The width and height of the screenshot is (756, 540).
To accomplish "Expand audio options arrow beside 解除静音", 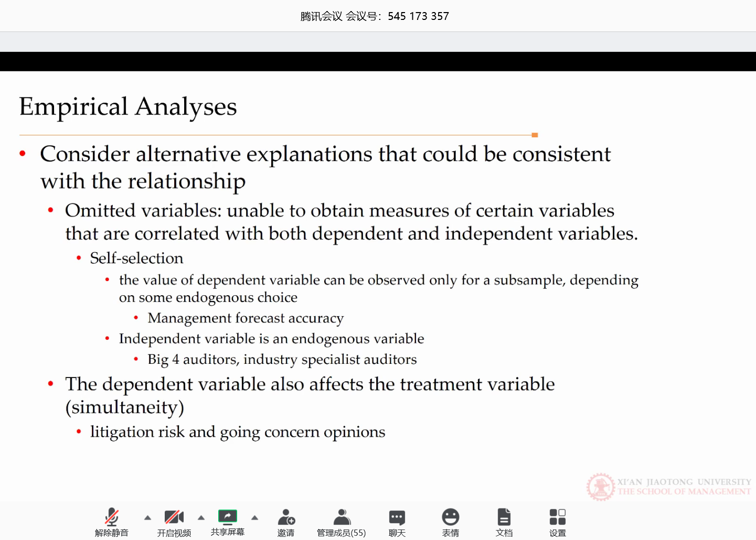I will tap(148, 517).
